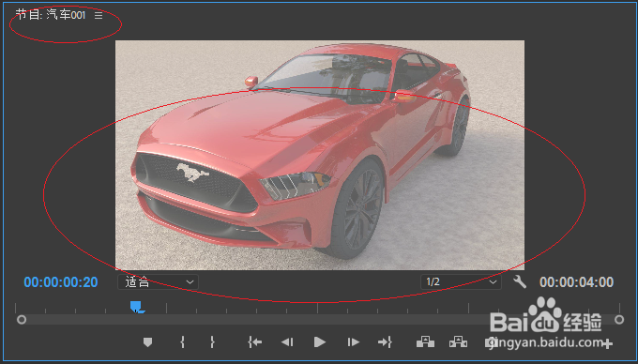Viewport: 638px width, 364px height.
Task: Click the right zoom scrollbar handle
Action: (x=619, y=320)
